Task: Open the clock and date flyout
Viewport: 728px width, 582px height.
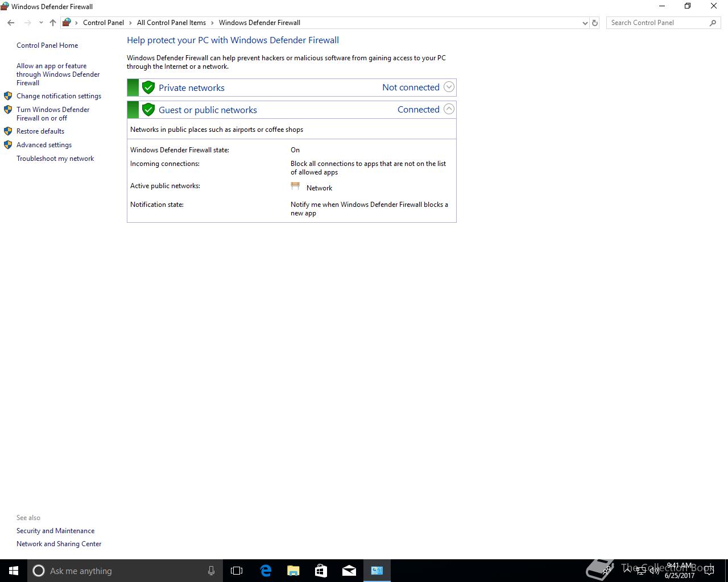Action: click(x=680, y=571)
